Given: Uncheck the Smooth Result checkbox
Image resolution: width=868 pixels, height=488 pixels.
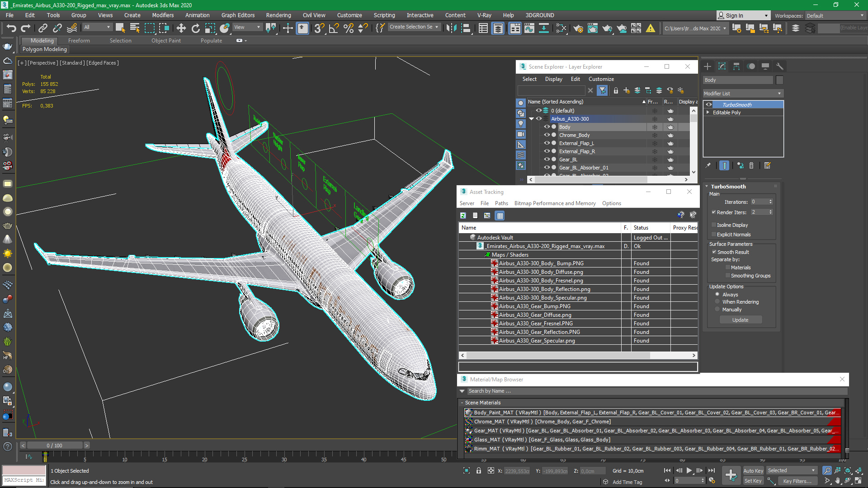Looking at the screenshot, I should pyautogui.click(x=714, y=252).
